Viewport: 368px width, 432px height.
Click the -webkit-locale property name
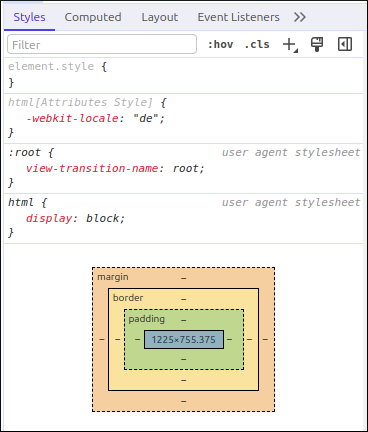click(72, 118)
